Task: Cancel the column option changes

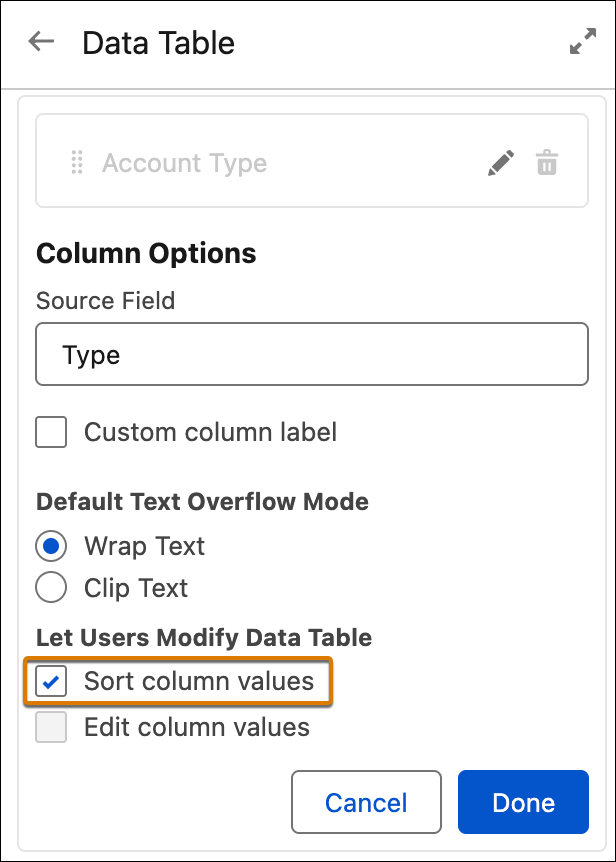Action: [x=366, y=802]
